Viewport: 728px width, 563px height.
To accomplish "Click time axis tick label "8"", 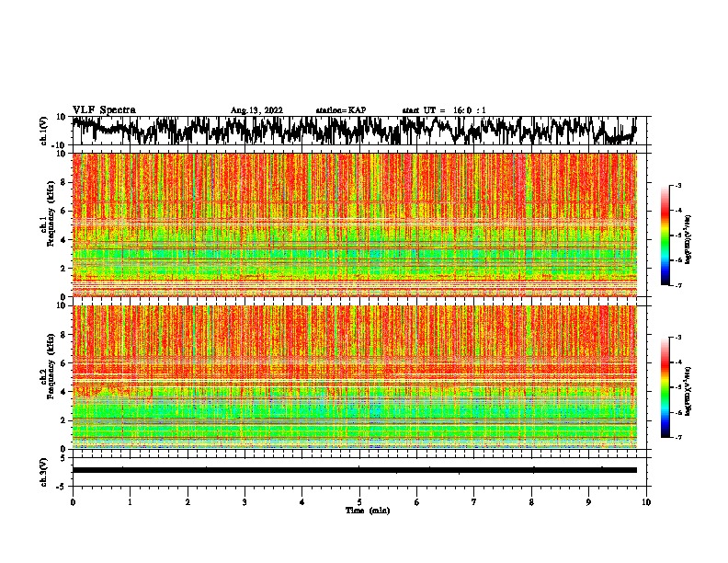I will tap(531, 502).
